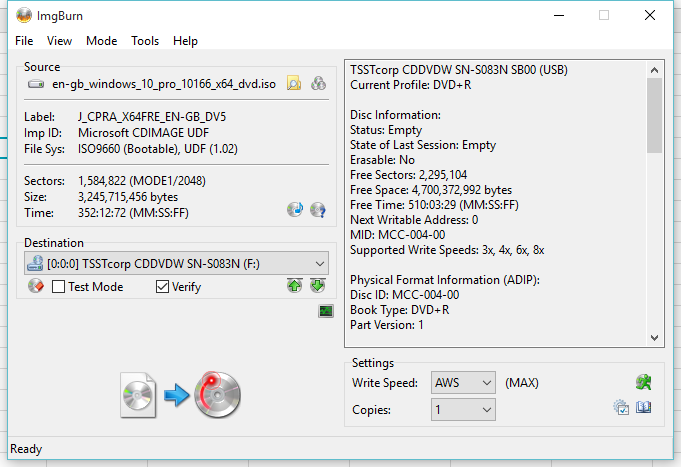Browse for a source image file
681x467 pixels.
[x=294, y=83]
